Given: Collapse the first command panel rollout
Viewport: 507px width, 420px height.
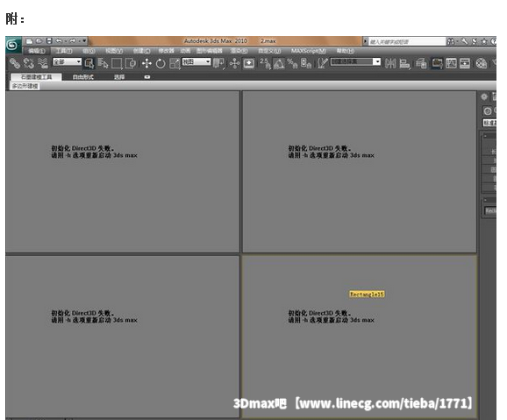Looking at the screenshot, I should pyautogui.click(x=485, y=136).
